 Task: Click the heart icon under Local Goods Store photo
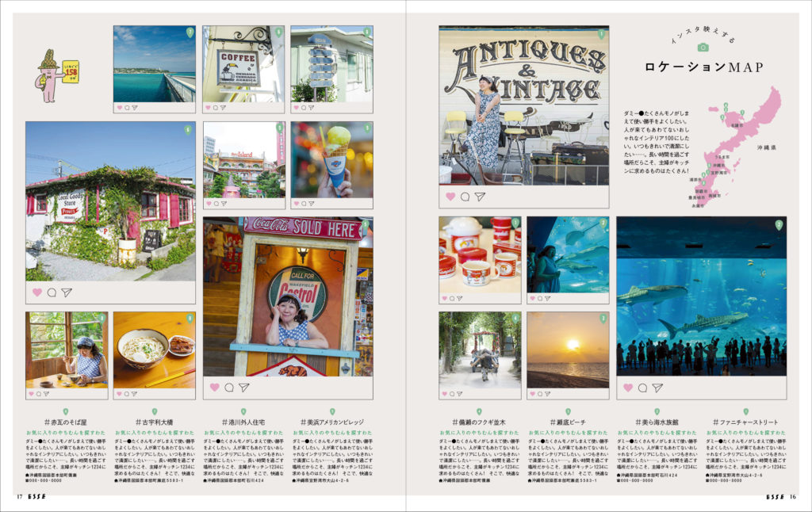pos(36,292)
